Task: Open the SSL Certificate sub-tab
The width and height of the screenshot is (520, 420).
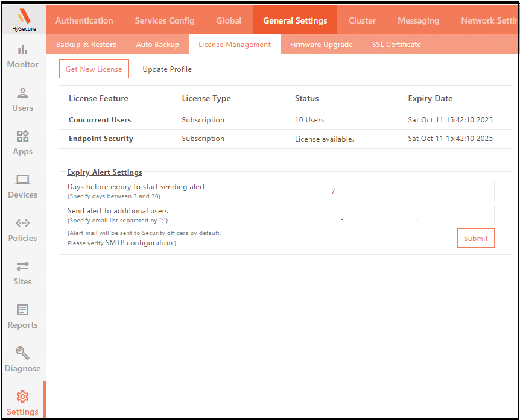Action: 396,45
